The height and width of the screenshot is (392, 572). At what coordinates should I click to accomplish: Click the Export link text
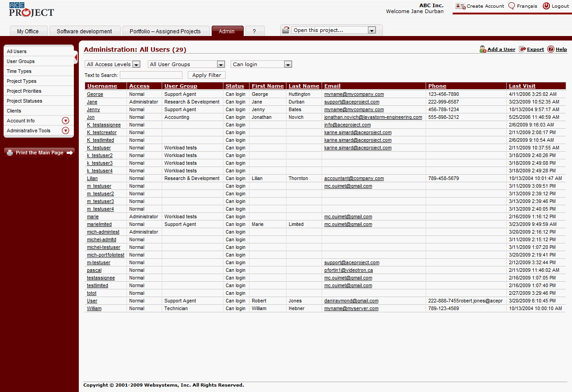[x=536, y=50]
